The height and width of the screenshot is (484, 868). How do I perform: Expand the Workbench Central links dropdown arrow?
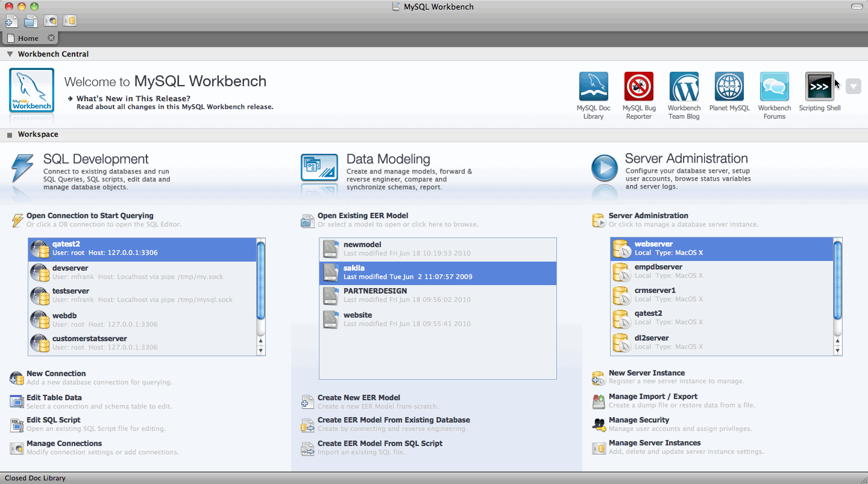click(854, 86)
